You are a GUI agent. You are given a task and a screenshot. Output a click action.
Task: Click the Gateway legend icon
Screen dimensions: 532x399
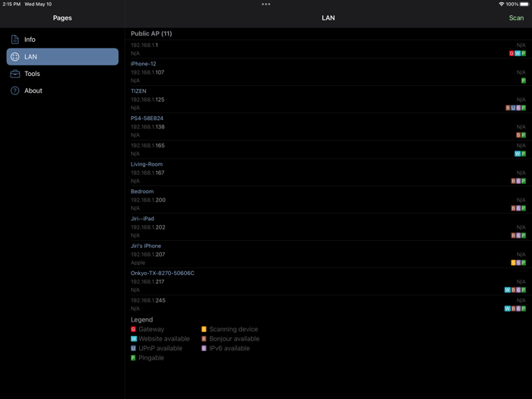[x=133, y=329]
